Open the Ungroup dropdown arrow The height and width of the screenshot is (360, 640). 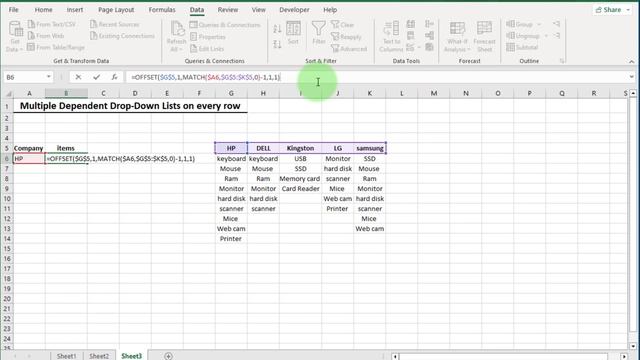(x=546, y=36)
